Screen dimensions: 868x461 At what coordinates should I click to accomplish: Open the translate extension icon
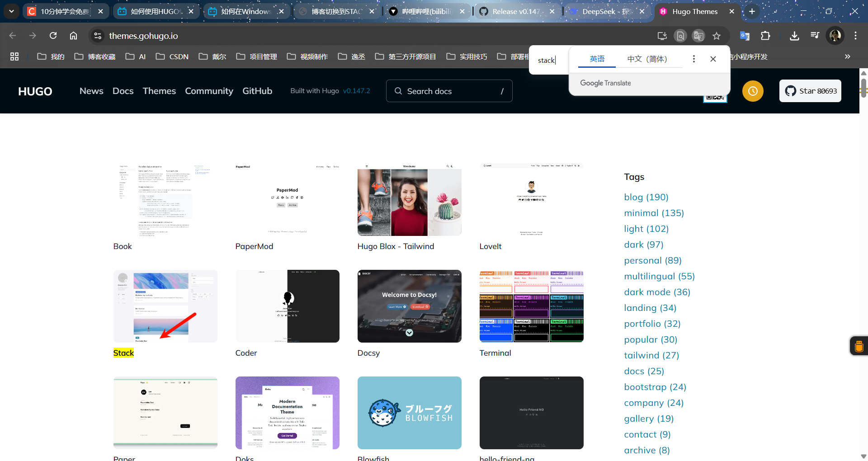[x=745, y=36]
